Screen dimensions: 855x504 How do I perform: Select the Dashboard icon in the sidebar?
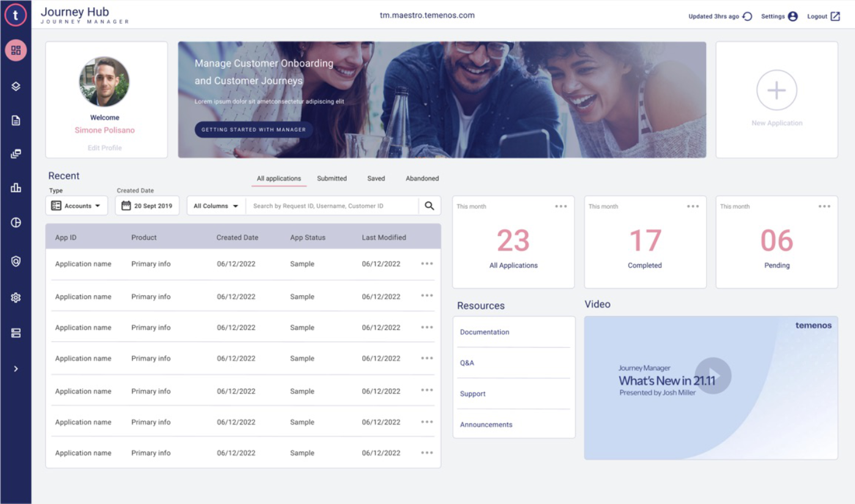[x=16, y=51]
